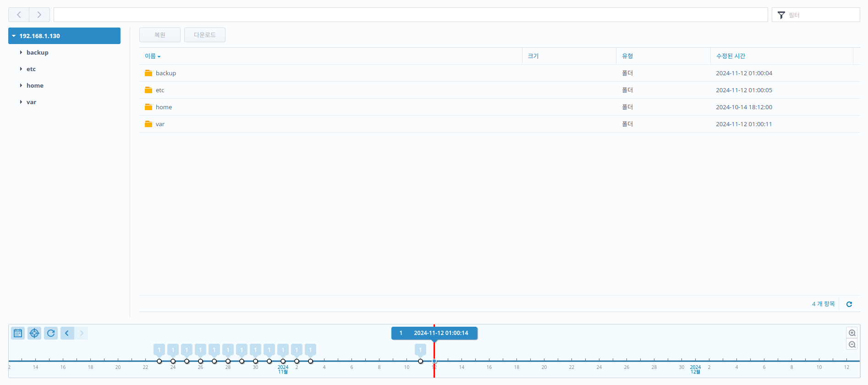Image resolution: width=868 pixels, height=385 pixels.
Task: Click the 복원 restore button
Action: 160,35
